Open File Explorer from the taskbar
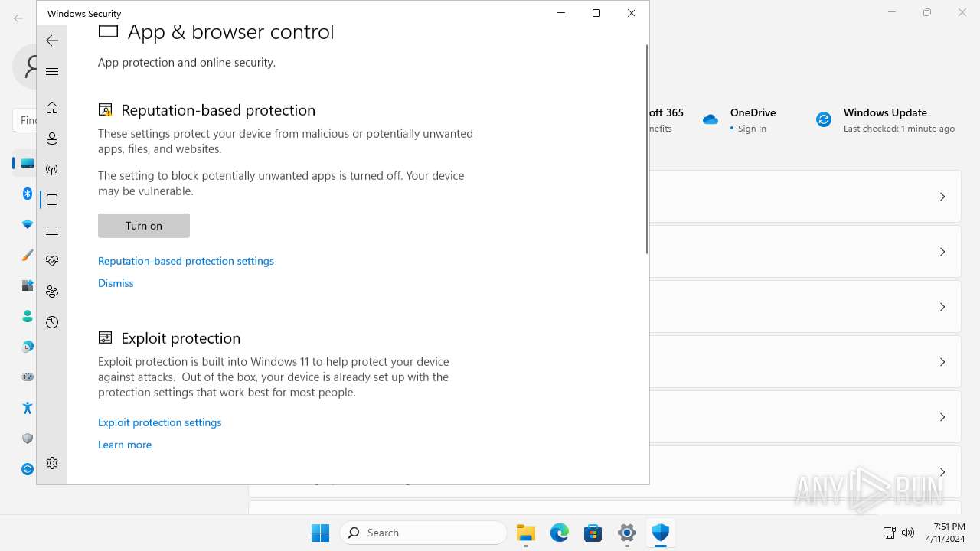The width and height of the screenshot is (980, 551). (x=526, y=533)
